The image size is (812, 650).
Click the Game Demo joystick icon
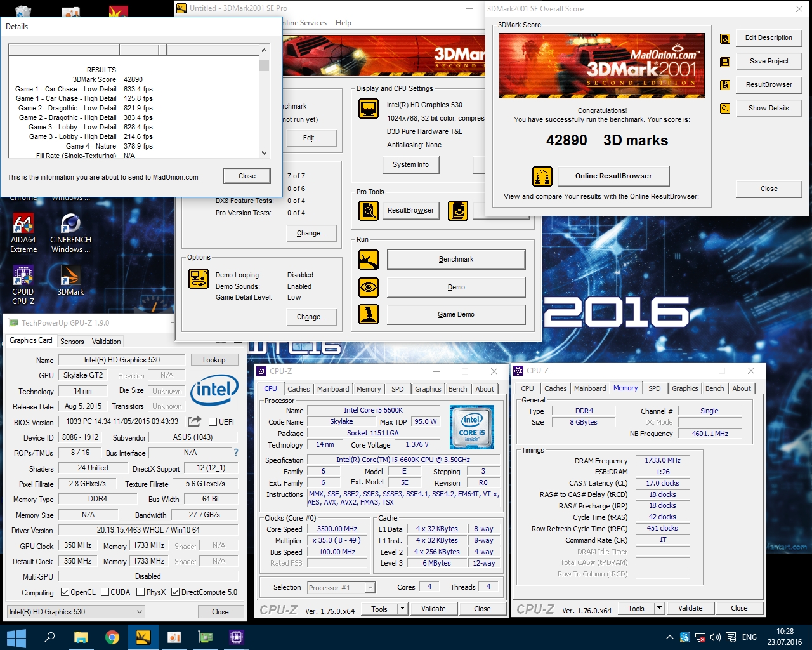pos(369,314)
